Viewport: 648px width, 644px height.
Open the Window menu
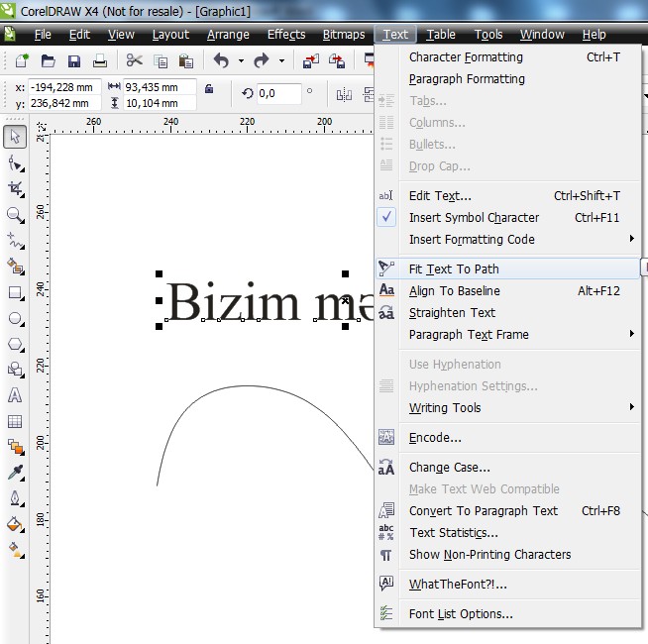click(x=542, y=35)
